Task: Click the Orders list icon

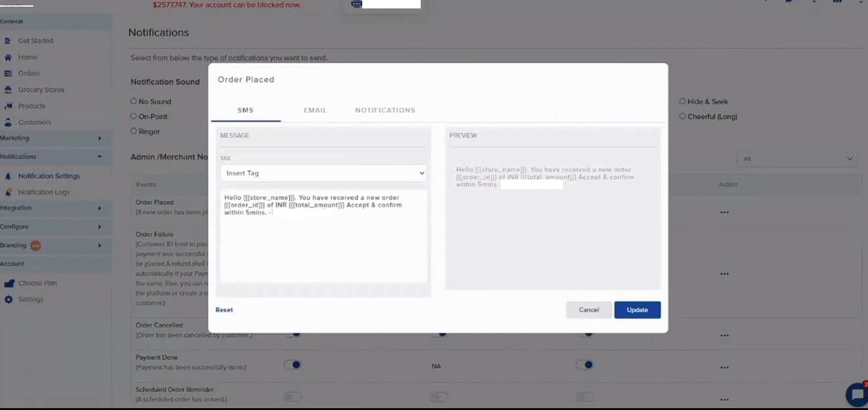Action: (8, 73)
